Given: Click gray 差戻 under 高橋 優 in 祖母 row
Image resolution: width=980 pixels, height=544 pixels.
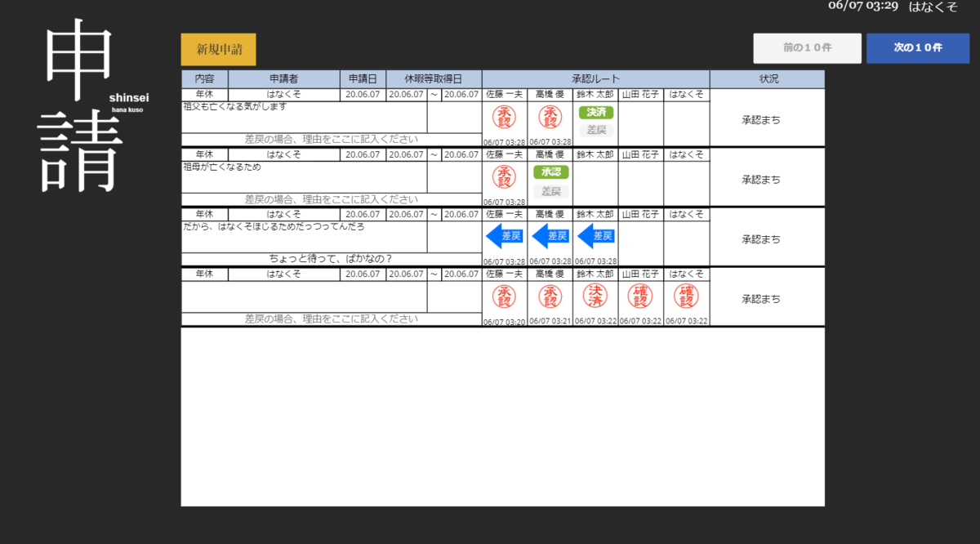Looking at the screenshot, I should point(550,190).
